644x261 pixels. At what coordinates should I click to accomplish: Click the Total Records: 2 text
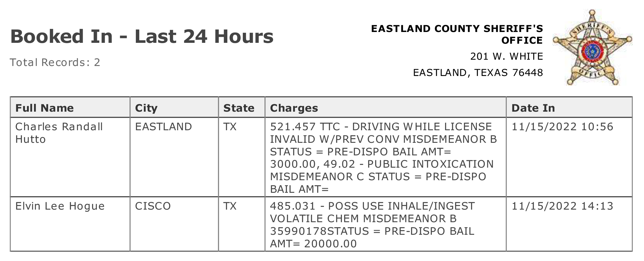tap(55, 62)
